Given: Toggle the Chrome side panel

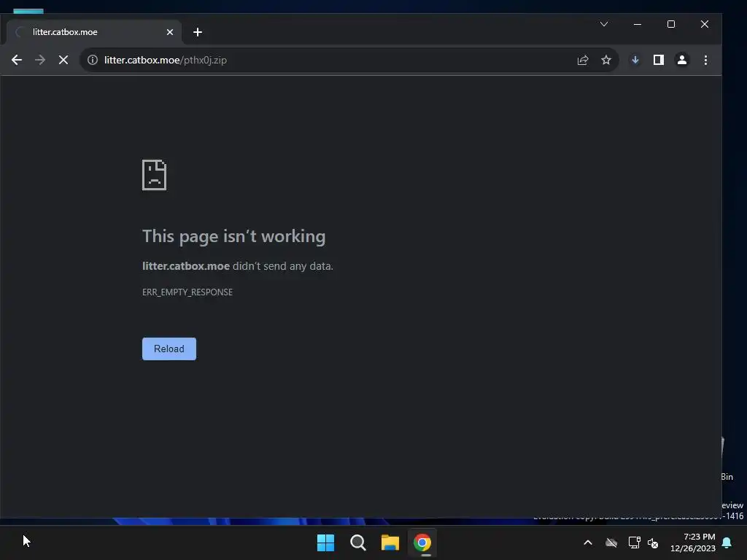Looking at the screenshot, I should tap(659, 60).
